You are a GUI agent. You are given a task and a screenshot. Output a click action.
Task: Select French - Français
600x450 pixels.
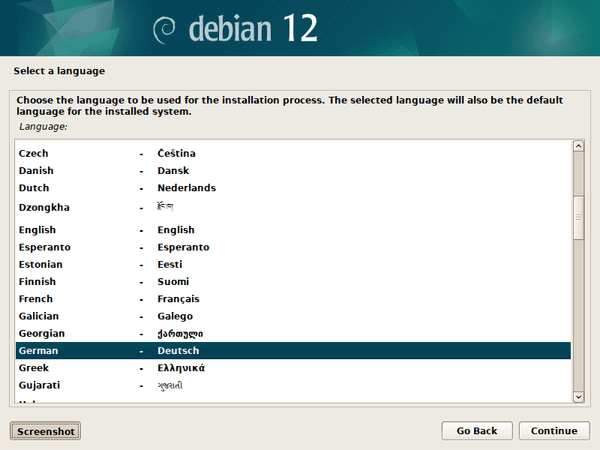[36, 299]
